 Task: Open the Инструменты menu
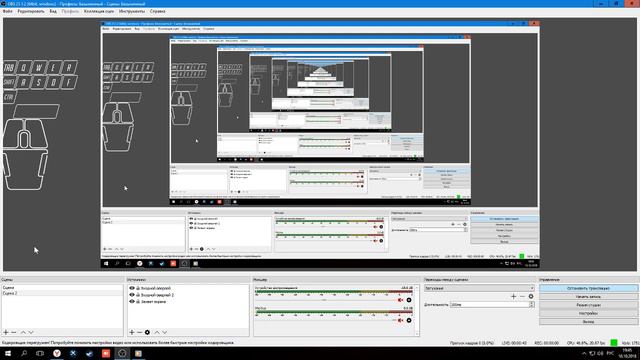point(132,11)
